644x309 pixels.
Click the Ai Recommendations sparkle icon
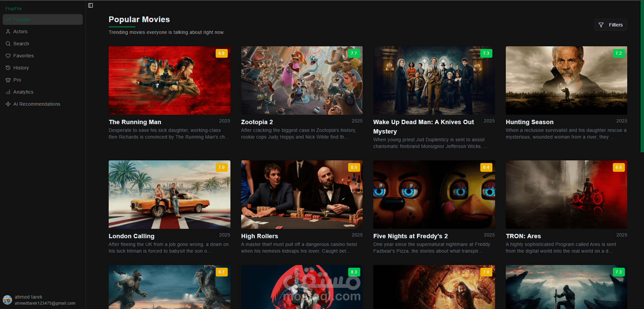click(x=8, y=104)
